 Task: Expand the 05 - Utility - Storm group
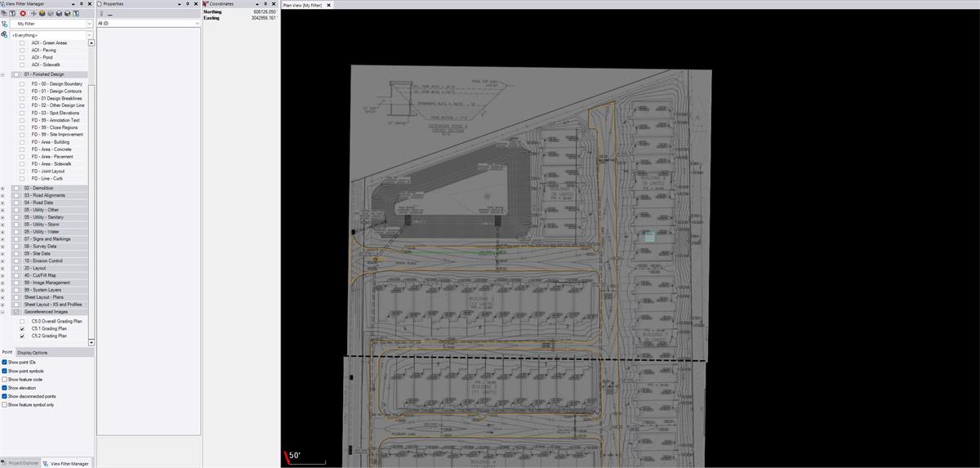[3, 225]
